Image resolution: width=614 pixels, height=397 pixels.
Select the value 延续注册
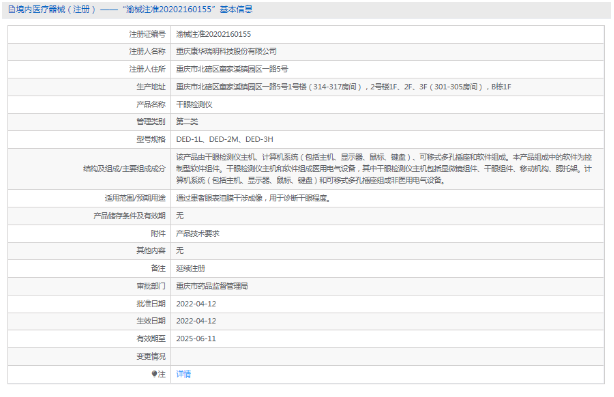191,269
